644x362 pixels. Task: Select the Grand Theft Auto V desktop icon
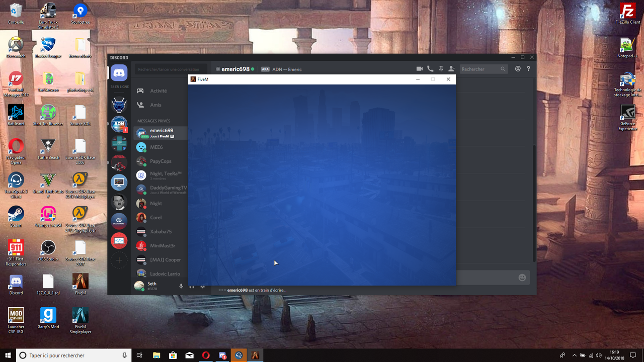click(48, 186)
